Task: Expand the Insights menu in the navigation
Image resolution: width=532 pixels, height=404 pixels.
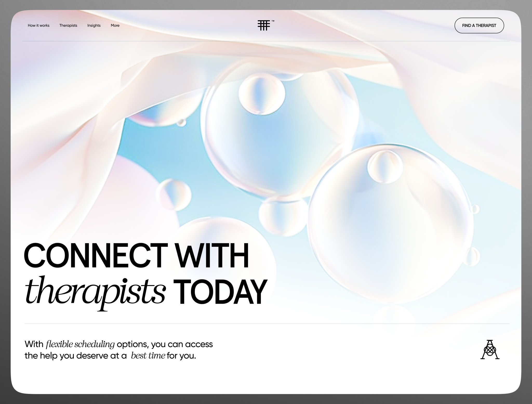Action: [x=94, y=25]
